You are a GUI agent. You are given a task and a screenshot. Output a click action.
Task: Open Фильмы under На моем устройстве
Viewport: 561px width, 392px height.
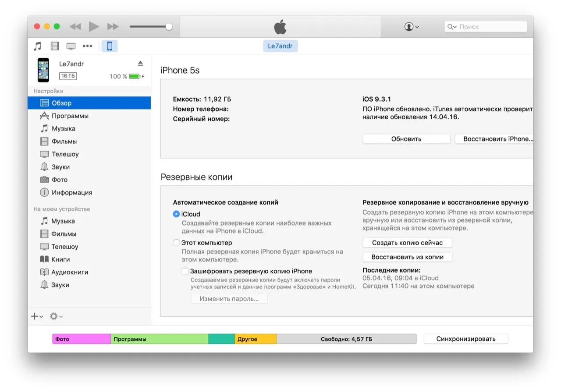tap(89, 234)
